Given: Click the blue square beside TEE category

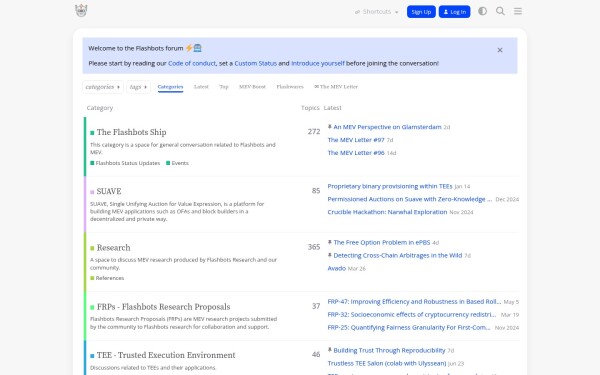Looking at the screenshot, I should (92, 356).
